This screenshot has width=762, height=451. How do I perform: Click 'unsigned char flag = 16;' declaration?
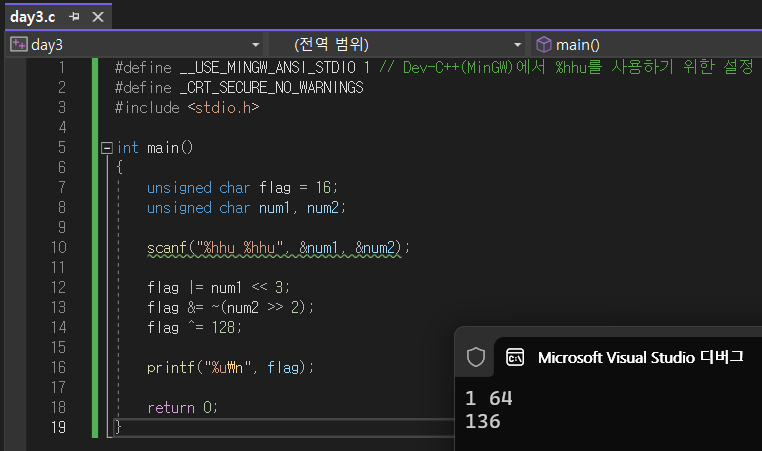click(x=242, y=188)
